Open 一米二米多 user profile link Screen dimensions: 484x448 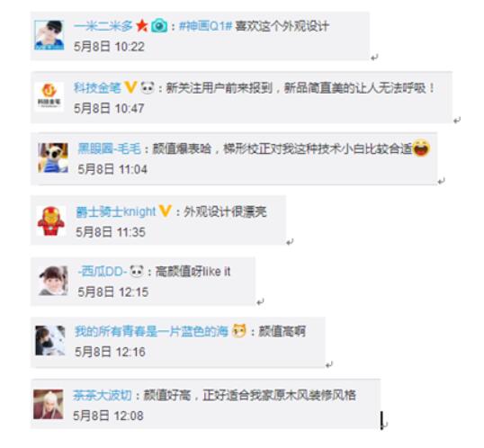(103, 26)
